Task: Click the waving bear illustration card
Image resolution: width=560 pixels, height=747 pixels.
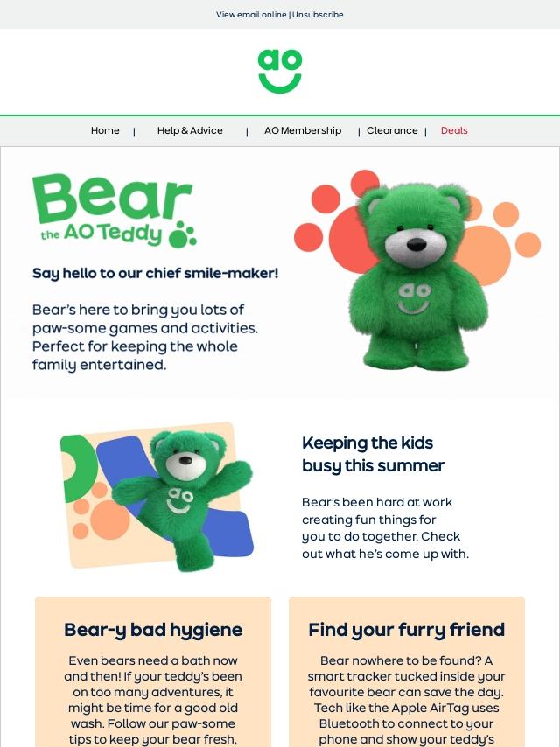Action: [157, 497]
